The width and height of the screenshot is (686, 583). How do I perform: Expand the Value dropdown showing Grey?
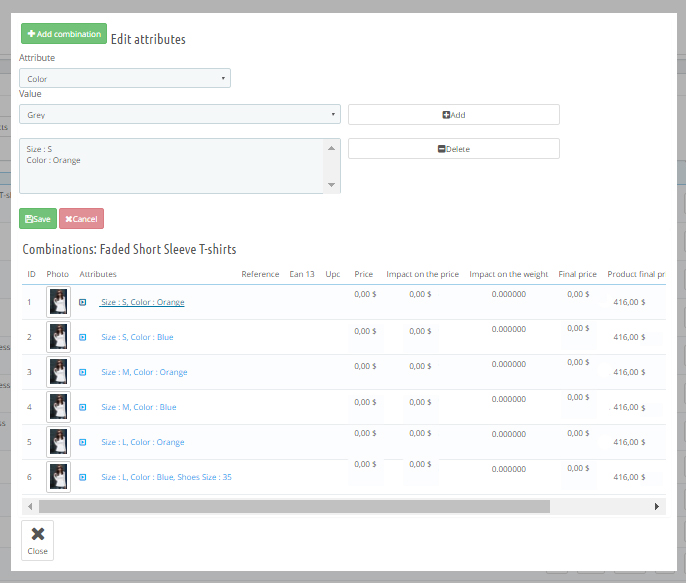(x=180, y=115)
